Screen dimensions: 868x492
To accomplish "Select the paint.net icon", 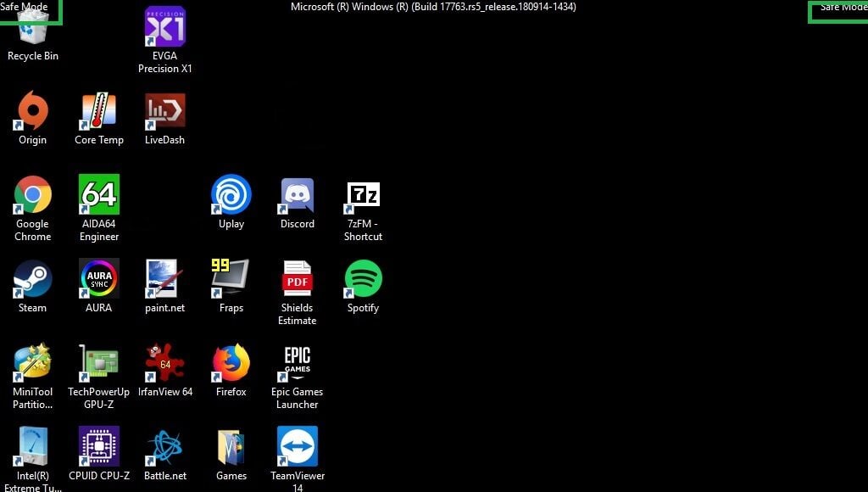I will coord(165,279).
